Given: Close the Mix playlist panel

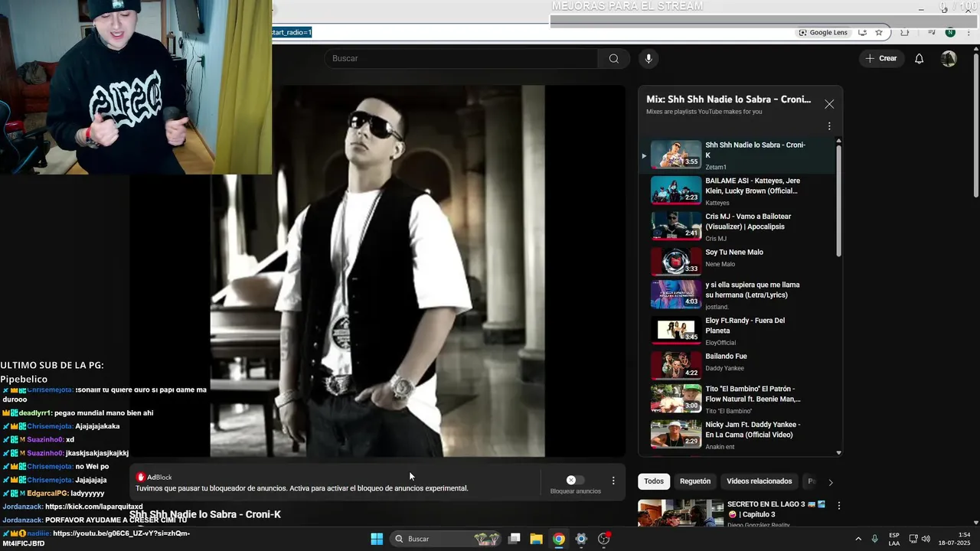Looking at the screenshot, I should point(829,104).
